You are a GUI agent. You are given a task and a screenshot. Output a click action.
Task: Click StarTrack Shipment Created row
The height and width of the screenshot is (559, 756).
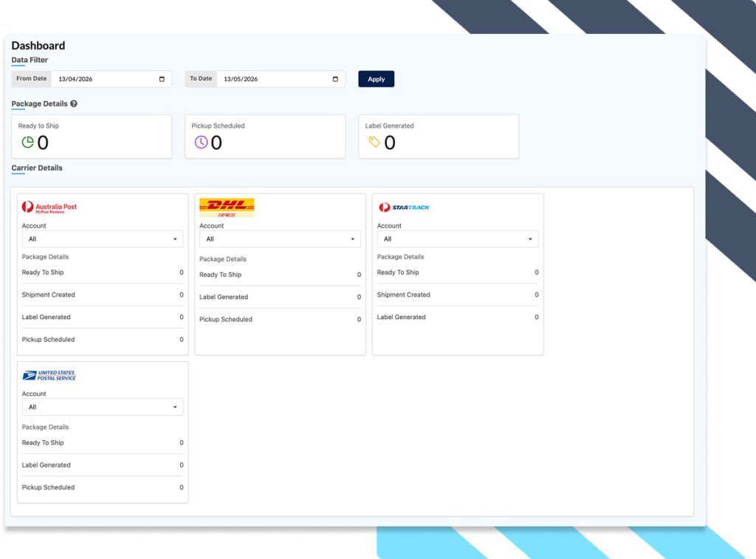click(x=458, y=295)
